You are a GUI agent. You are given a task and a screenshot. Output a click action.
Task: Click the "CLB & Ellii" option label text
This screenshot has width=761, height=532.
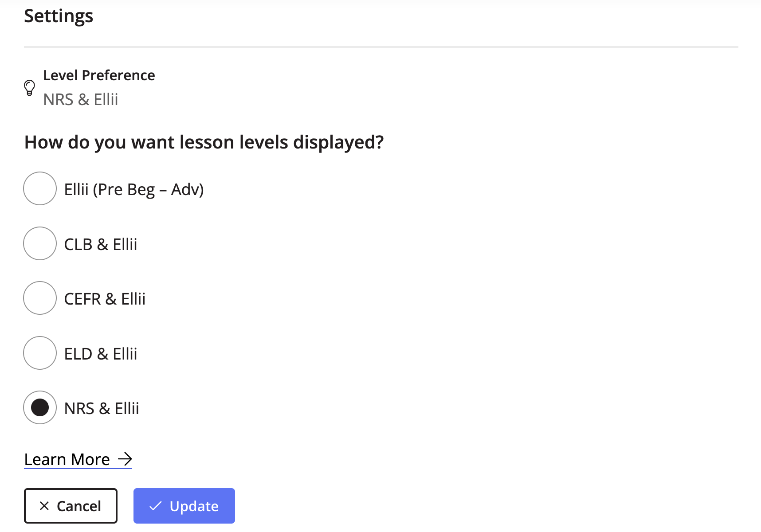pyautogui.click(x=101, y=244)
